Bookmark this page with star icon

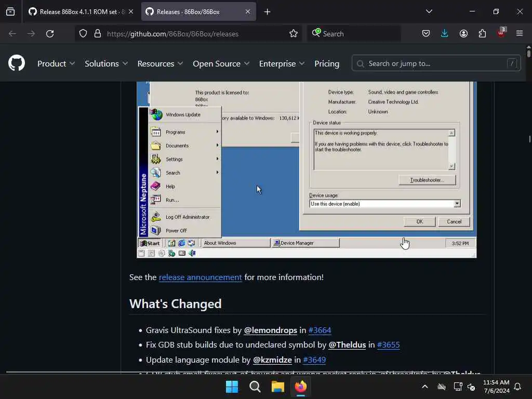tap(294, 34)
